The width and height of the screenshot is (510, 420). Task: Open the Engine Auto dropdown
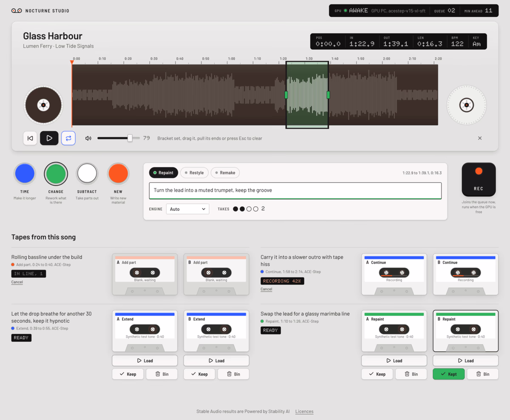[x=187, y=209]
